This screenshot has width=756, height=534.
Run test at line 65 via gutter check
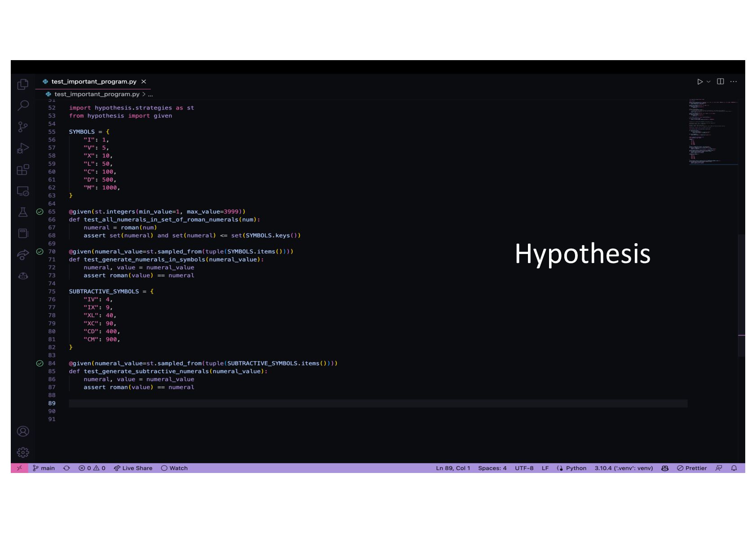coord(40,212)
